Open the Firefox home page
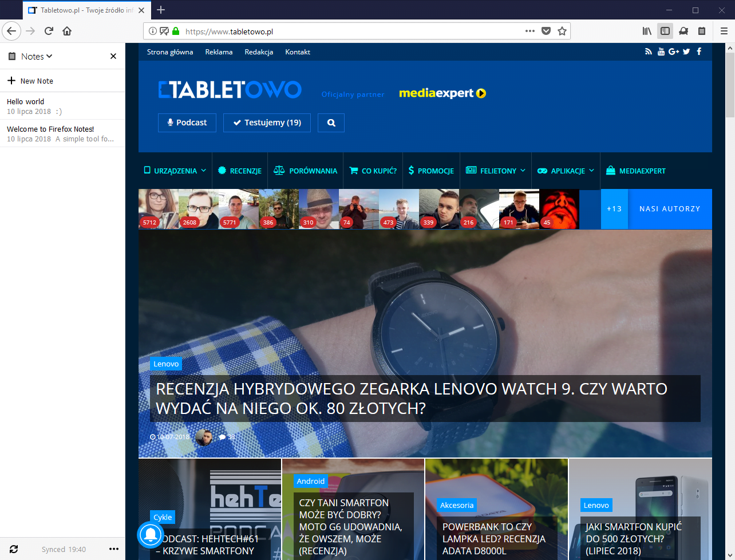The image size is (735, 560). [x=67, y=31]
